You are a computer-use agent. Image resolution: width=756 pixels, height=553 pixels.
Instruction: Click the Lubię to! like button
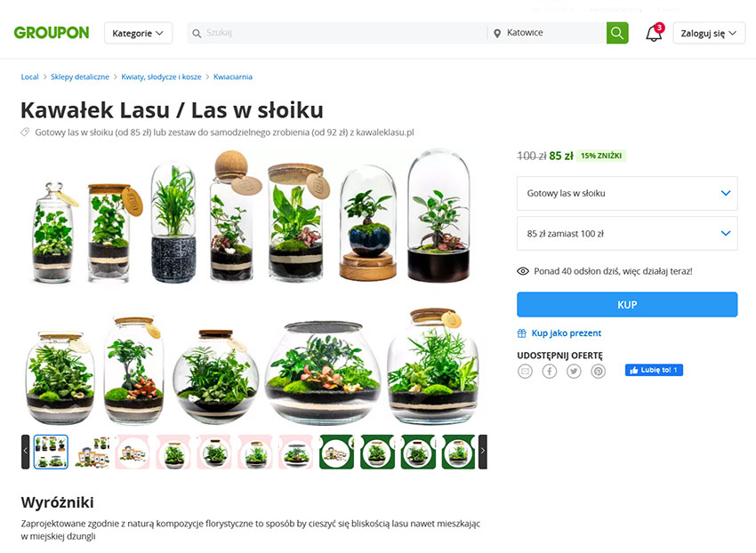(x=655, y=370)
